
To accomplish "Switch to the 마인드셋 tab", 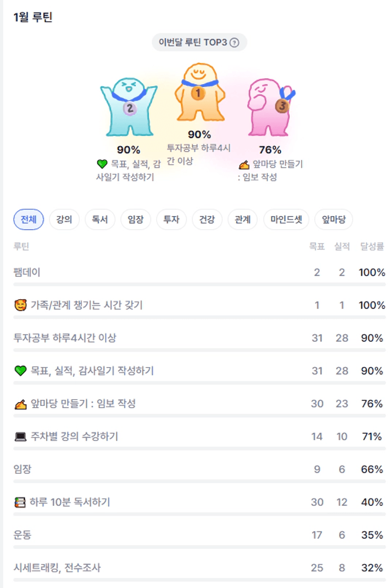I will click(286, 220).
